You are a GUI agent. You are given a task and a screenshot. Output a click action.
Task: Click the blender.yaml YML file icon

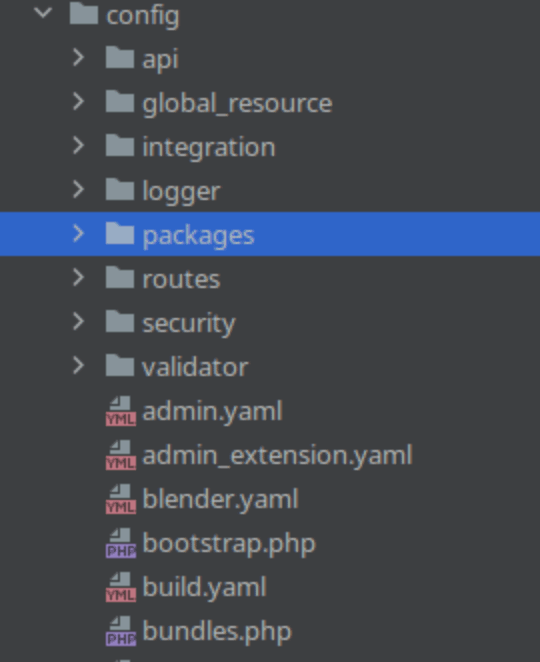[121, 499]
